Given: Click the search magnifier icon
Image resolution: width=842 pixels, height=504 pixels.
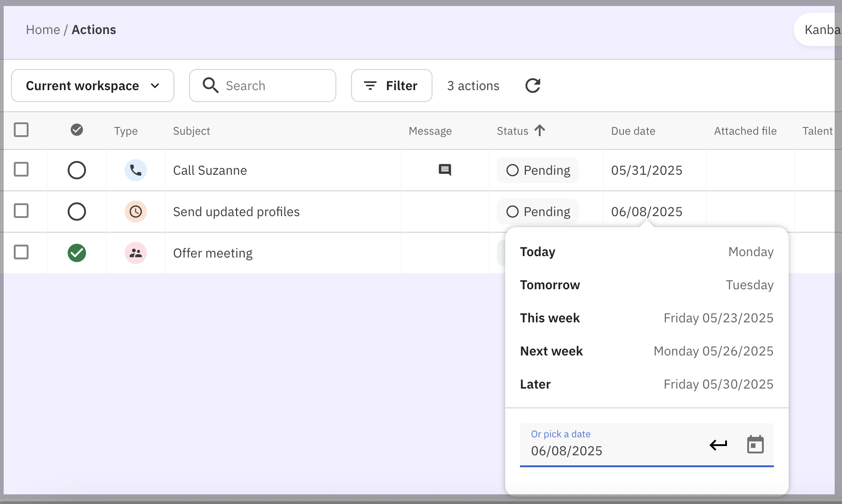Looking at the screenshot, I should [211, 86].
